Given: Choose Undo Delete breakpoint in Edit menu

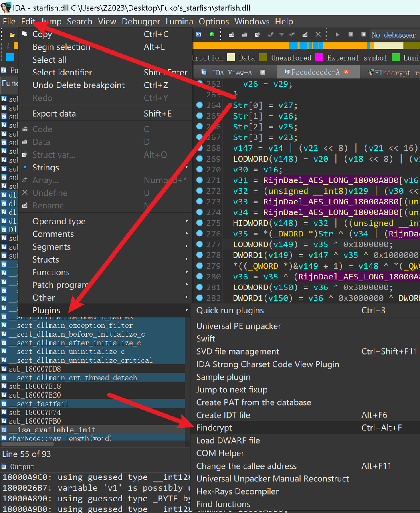Looking at the screenshot, I should coord(105,85).
